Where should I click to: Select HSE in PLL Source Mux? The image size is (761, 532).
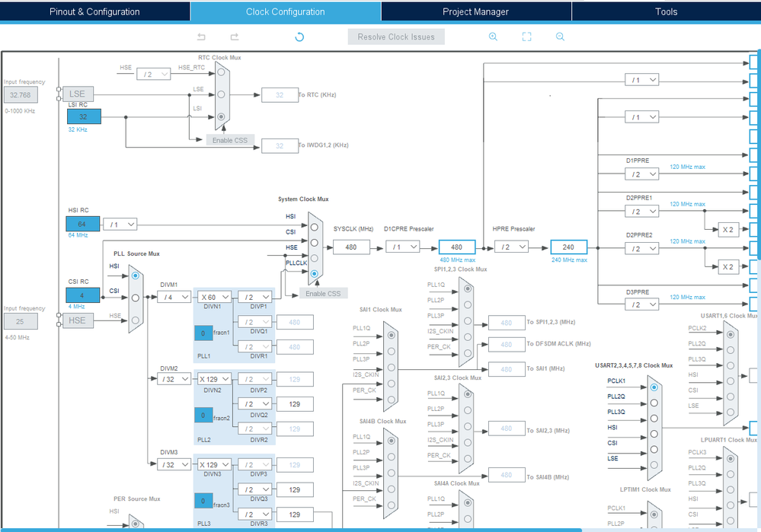point(136,320)
